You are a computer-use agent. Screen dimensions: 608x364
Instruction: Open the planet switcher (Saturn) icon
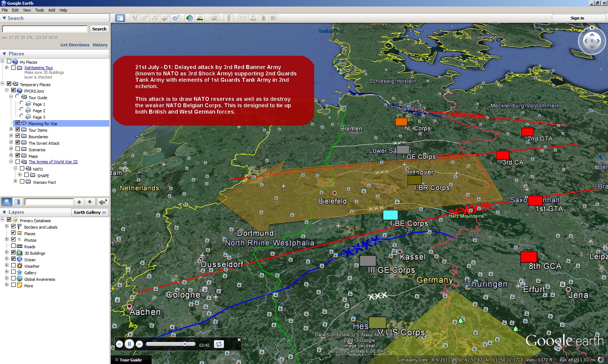(x=214, y=18)
